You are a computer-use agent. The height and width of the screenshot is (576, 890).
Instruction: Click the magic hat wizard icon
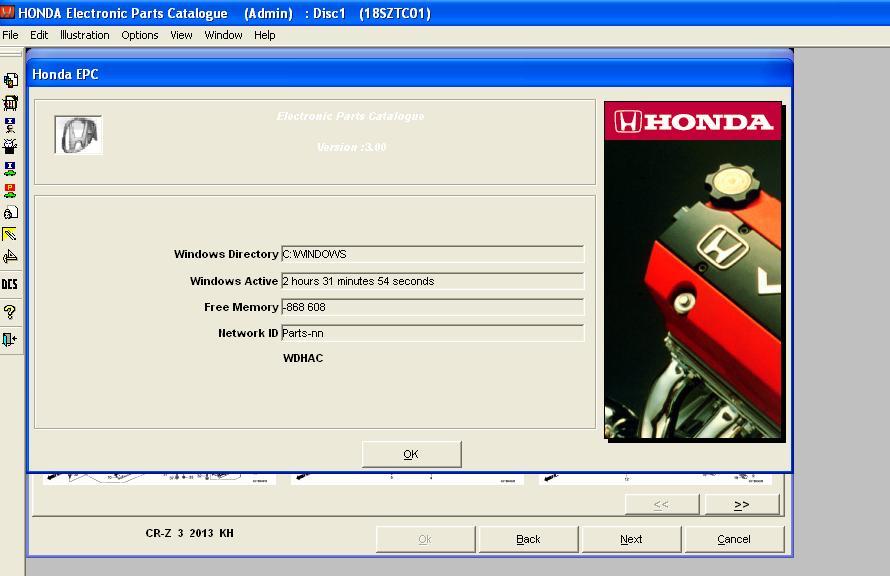click(10, 146)
